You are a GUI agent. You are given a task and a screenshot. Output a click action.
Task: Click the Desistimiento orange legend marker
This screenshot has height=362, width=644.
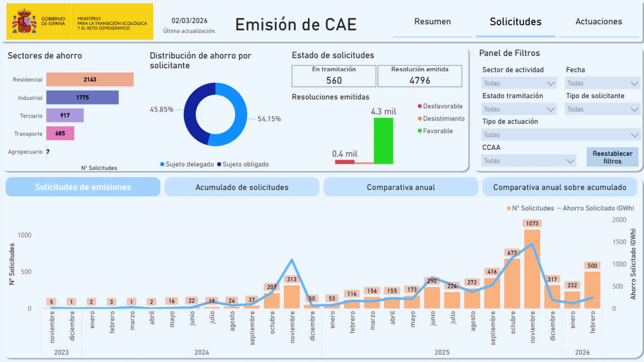(x=420, y=119)
